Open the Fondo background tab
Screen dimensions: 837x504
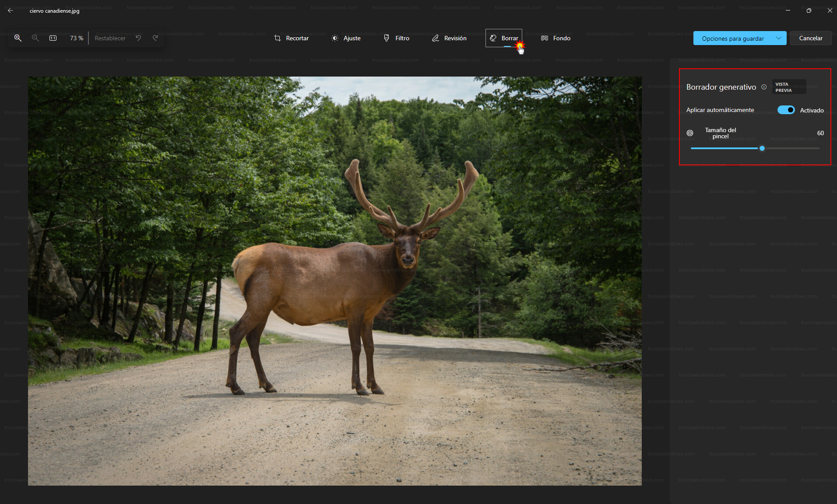pyautogui.click(x=556, y=38)
